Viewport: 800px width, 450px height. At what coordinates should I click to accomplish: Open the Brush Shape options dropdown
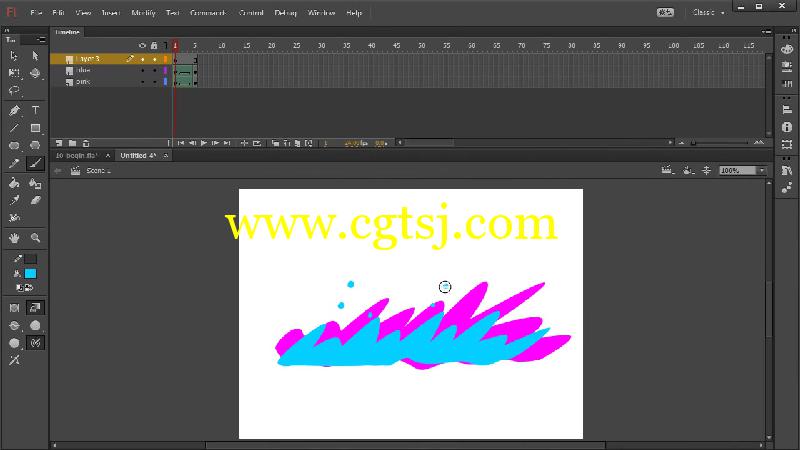pyautogui.click(x=14, y=343)
